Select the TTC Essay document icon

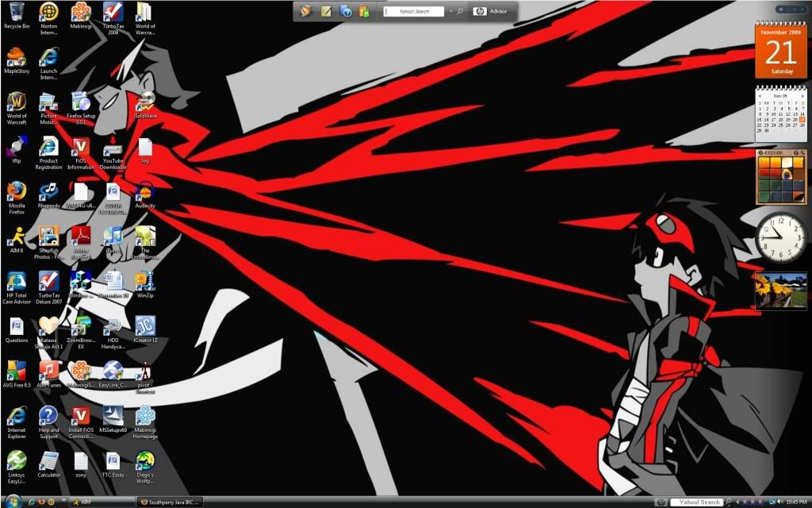[113, 464]
